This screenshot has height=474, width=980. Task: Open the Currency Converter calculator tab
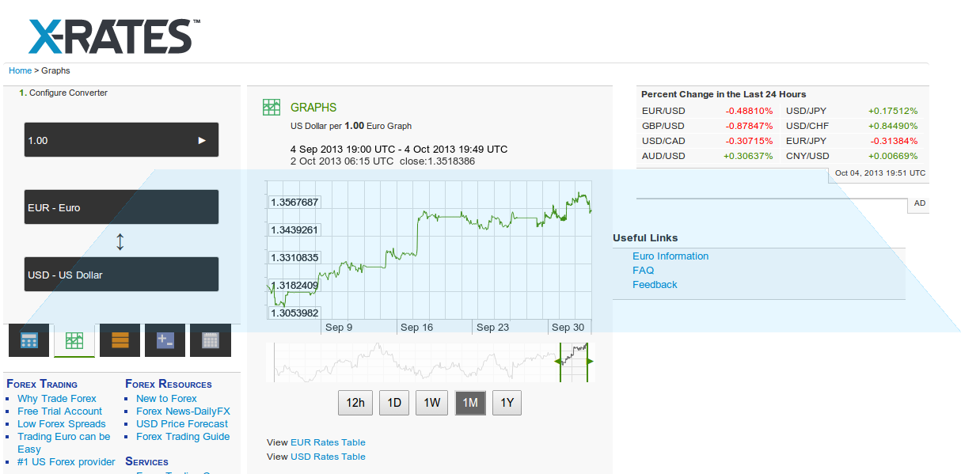click(28, 339)
